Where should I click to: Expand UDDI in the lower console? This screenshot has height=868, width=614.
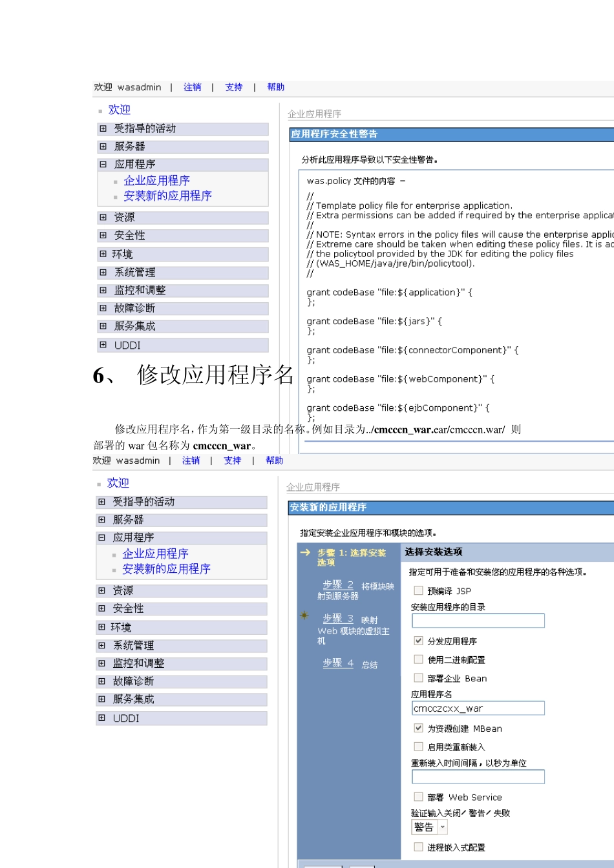(x=102, y=718)
